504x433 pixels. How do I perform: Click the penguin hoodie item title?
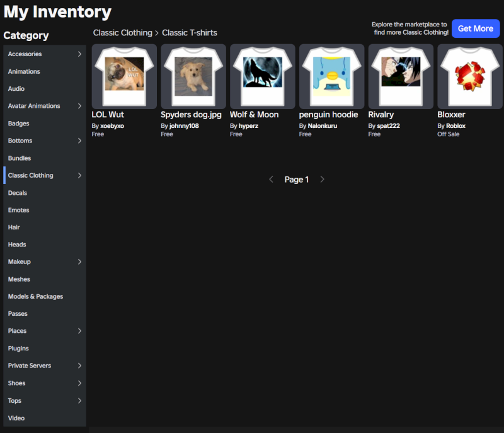point(328,115)
